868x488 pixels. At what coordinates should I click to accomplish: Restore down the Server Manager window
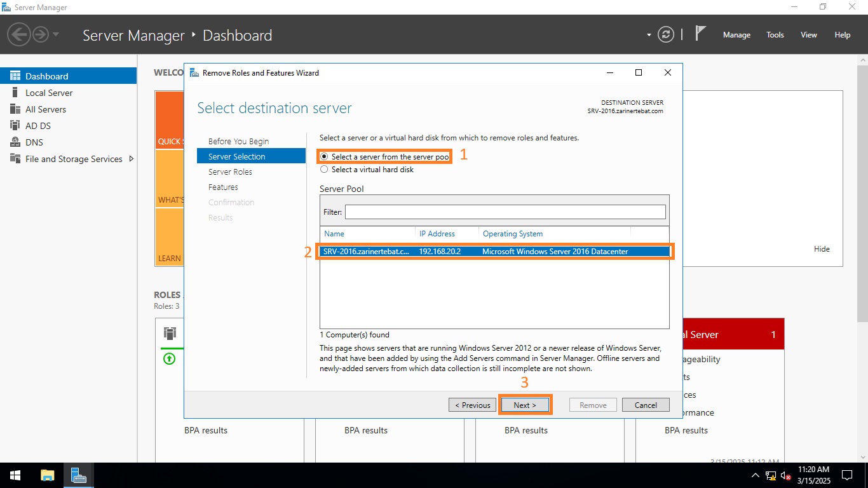pyautogui.click(x=823, y=7)
